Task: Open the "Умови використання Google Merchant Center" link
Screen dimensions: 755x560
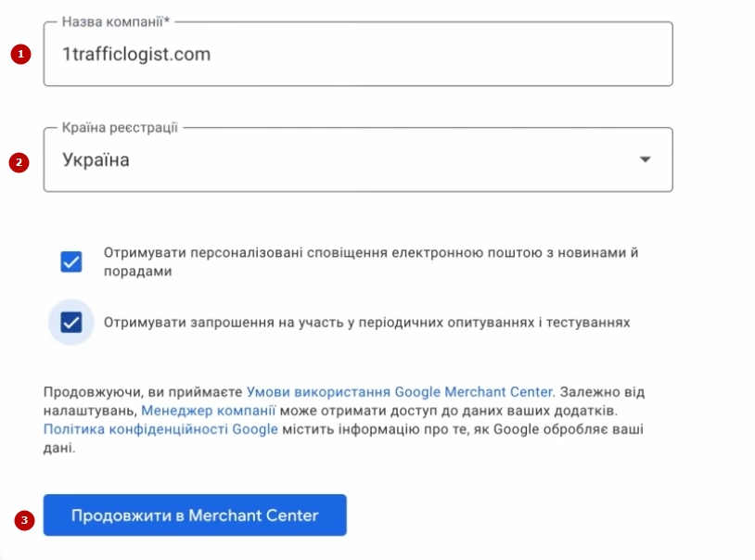Action: point(400,391)
